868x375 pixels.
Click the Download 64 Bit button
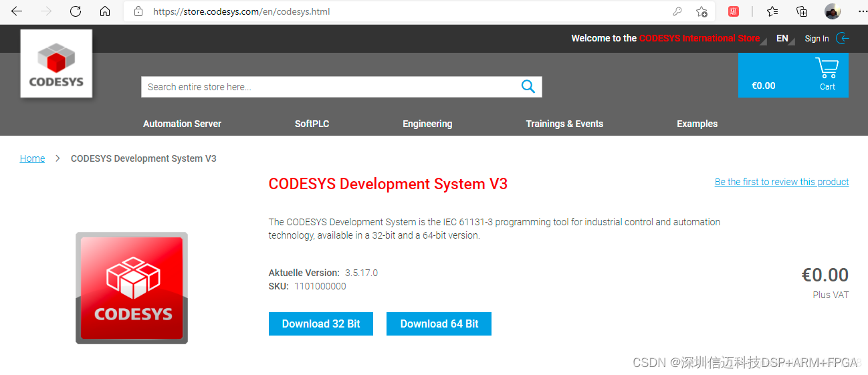click(439, 324)
